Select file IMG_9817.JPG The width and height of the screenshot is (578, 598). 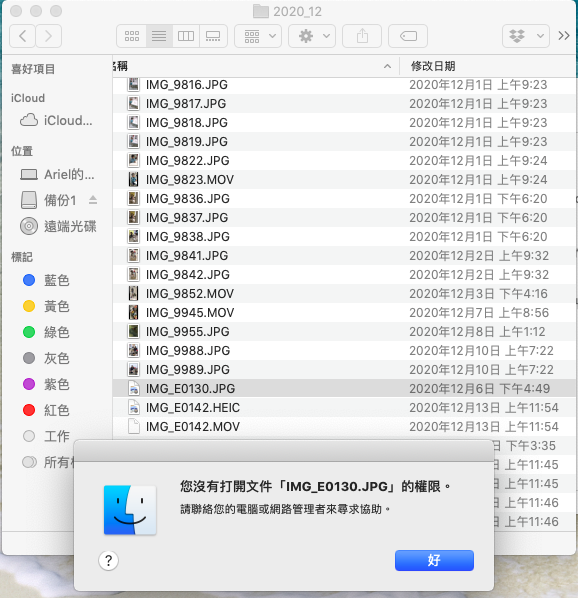pos(344,104)
